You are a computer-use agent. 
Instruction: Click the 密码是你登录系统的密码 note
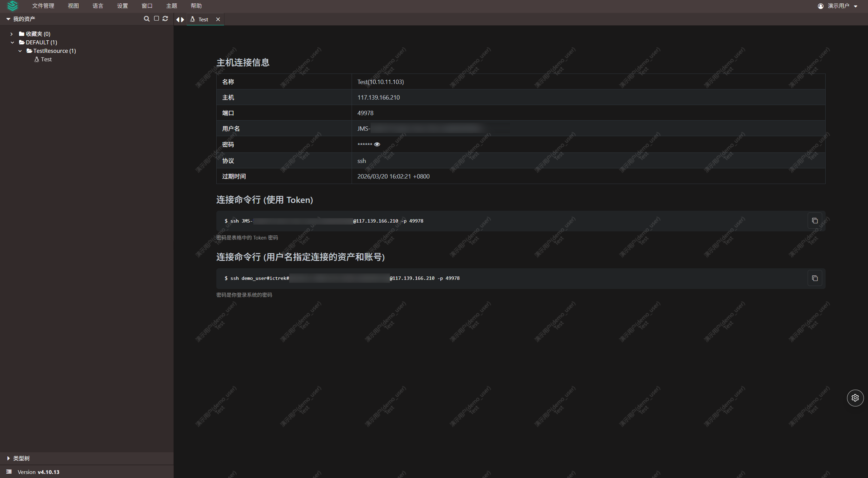tap(244, 295)
